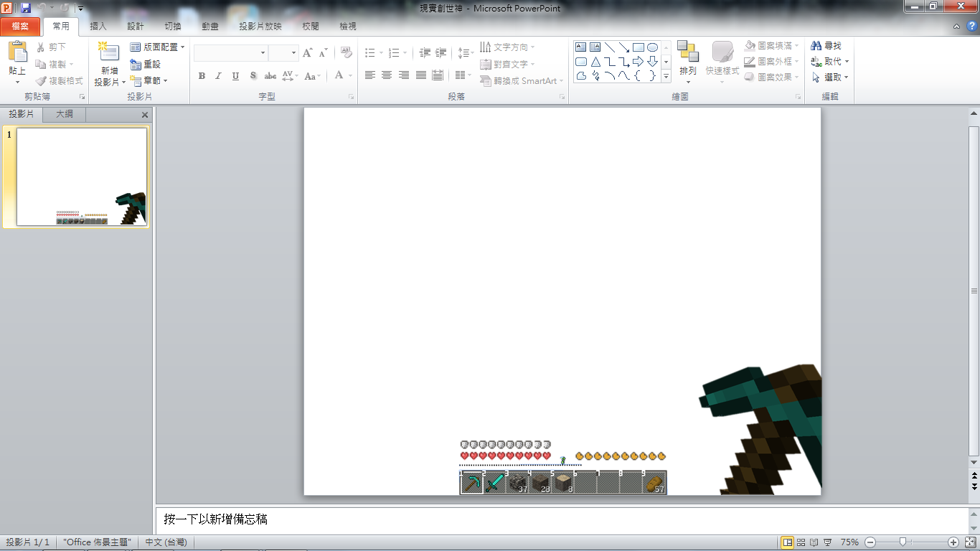
Task: Start Slide Show view from status bar
Action: click(827, 542)
